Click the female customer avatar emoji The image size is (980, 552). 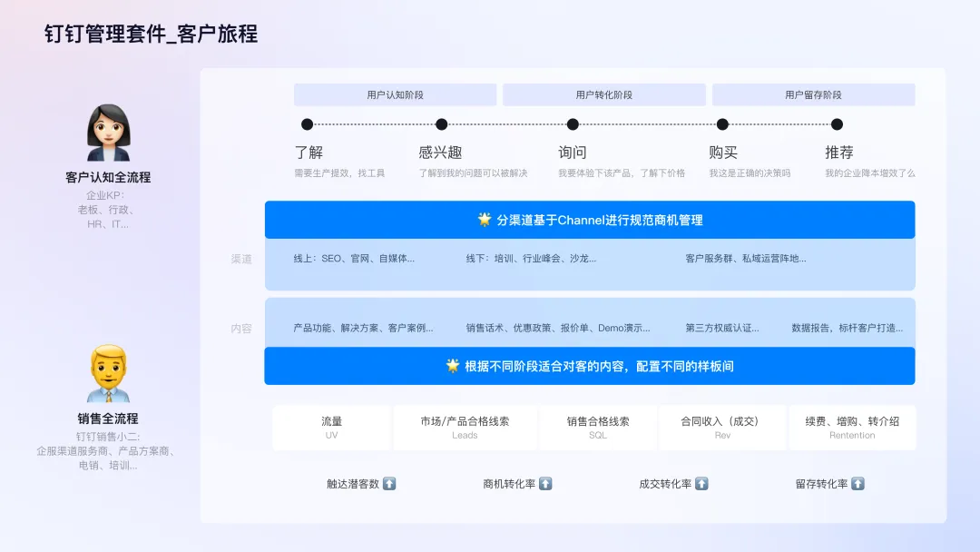109,133
